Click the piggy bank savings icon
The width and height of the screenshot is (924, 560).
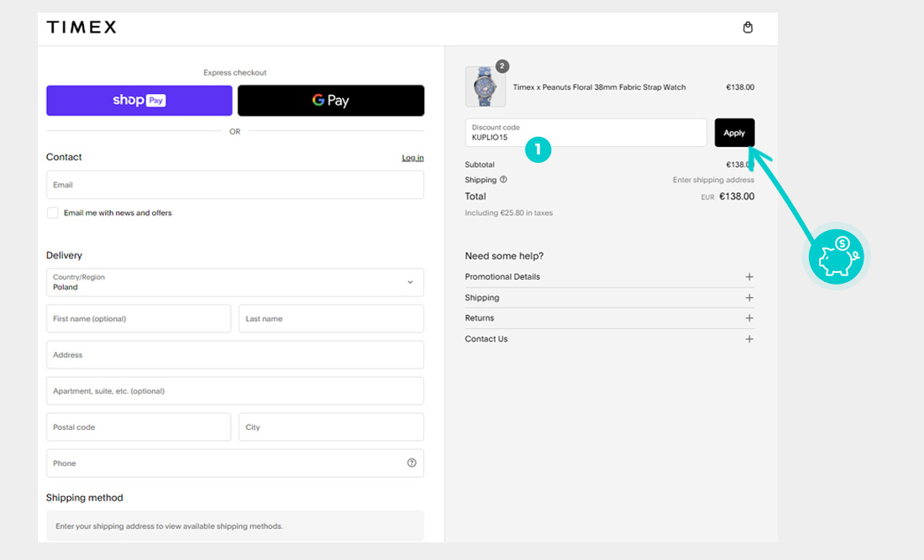pos(836,257)
